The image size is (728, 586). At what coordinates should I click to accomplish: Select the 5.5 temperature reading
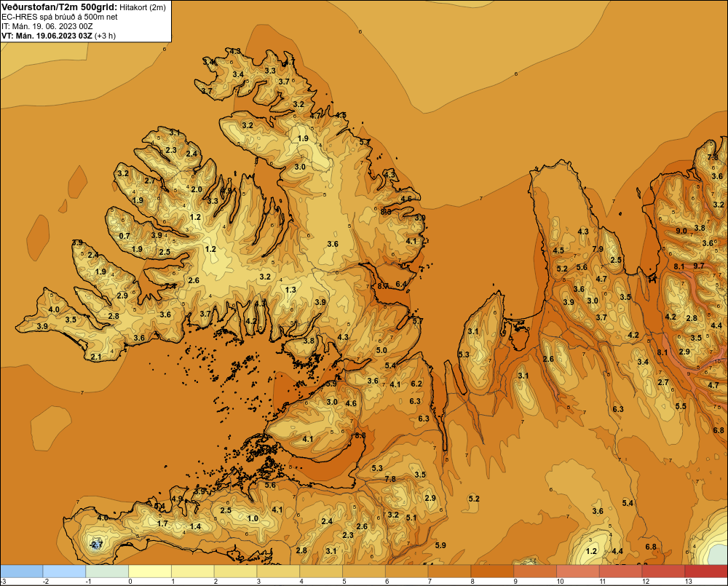coord(681,406)
